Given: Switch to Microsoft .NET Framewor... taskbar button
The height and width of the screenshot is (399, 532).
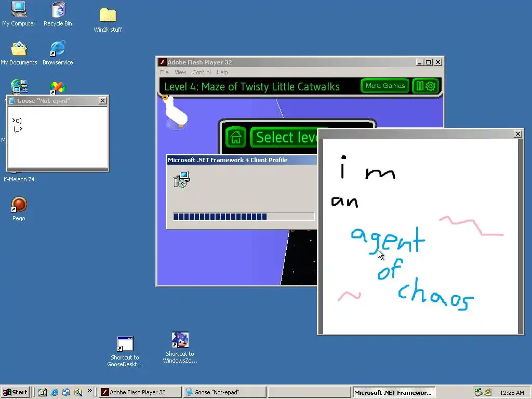Looking at the screenshot, I should [x=394, y=392].
